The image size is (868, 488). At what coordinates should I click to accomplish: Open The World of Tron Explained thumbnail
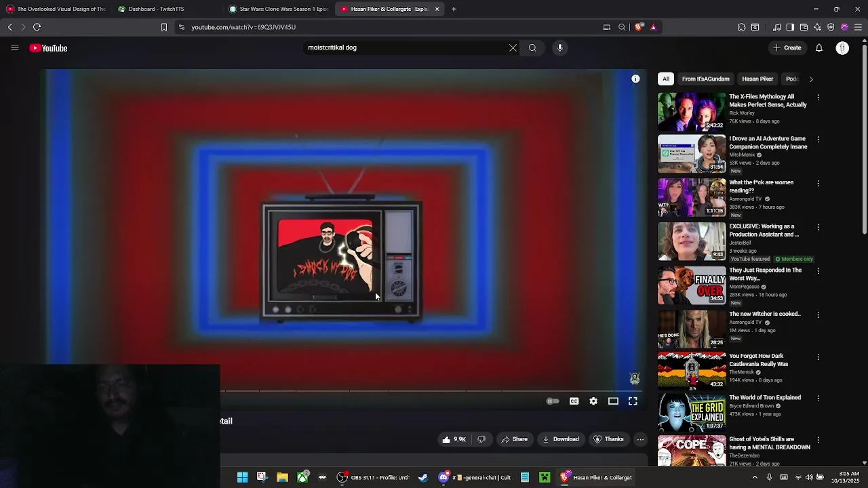(692, 412)
